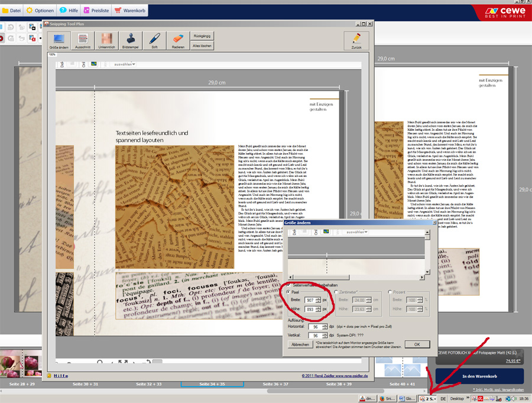Screen dimensions: 532x403
Task: Select the Zentimeter radio button
Action: click(337, 292)
